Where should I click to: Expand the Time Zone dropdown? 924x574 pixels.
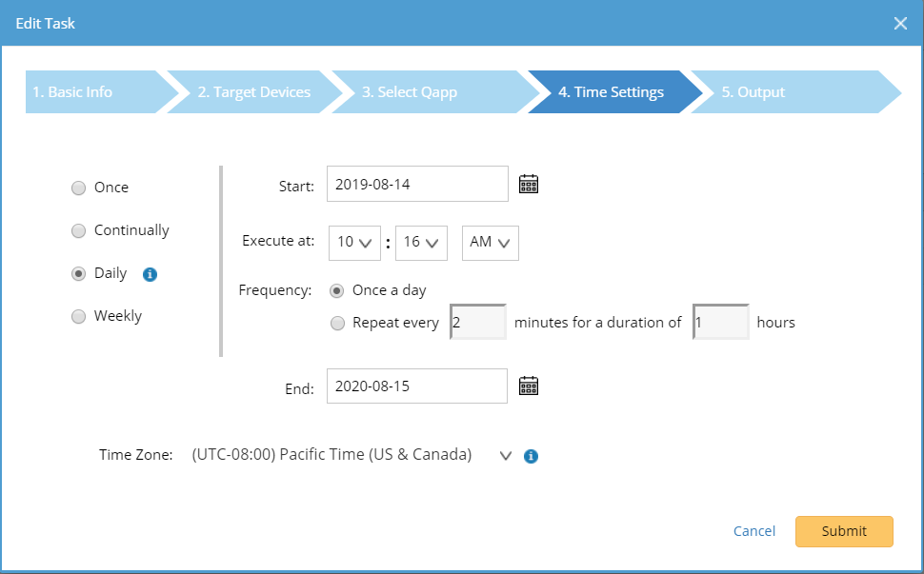click(x=505, y=456)
